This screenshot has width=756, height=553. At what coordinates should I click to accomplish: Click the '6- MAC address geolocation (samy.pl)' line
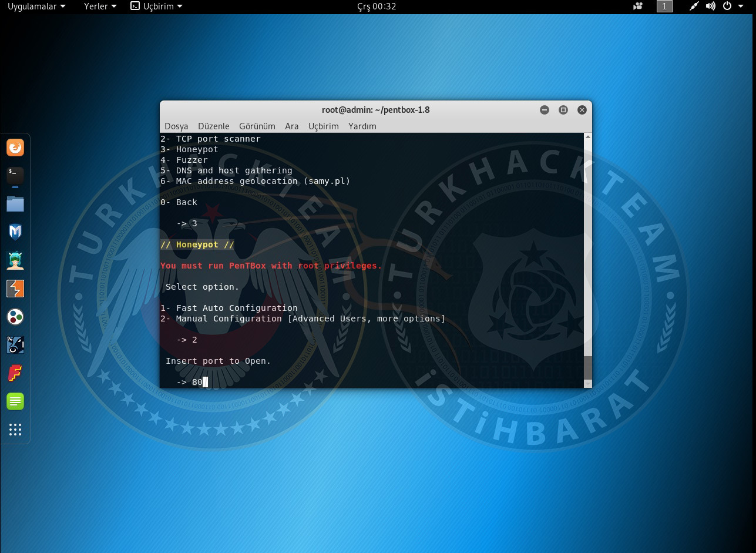pos(256,181)
